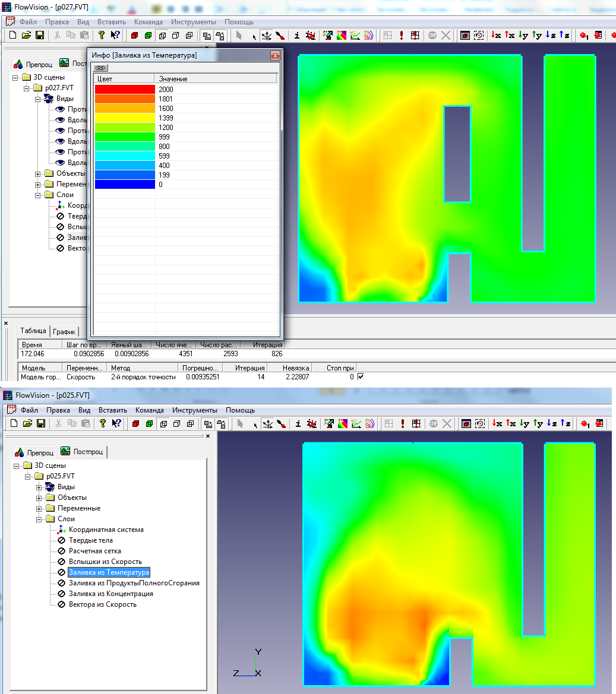Toggle visibility icon of Расчетная сетка layer
The width and height of the screenshot is (616, 694).
[x=61, y=551]
